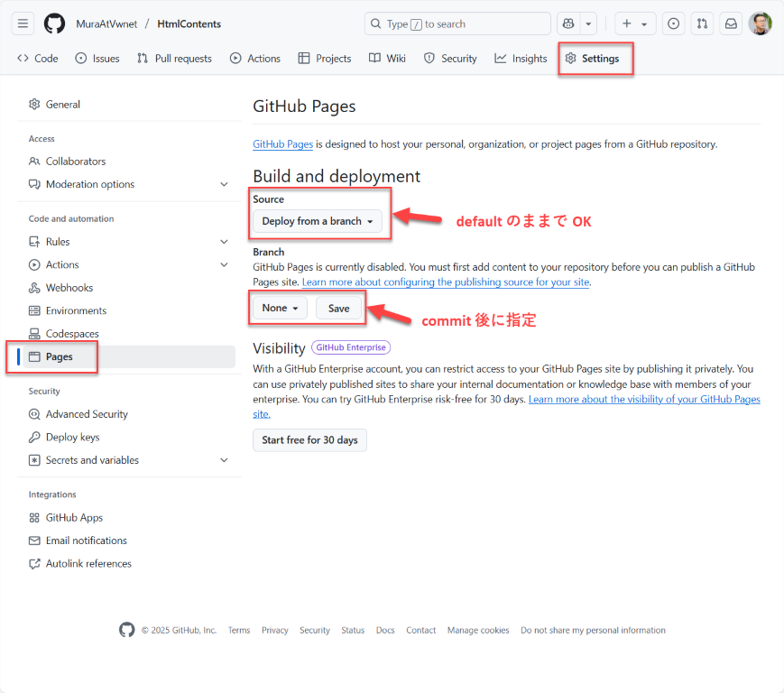Open the notifications inbox icon
The height and width of the screenshot is (693, 784).
[x=731, y=23]
